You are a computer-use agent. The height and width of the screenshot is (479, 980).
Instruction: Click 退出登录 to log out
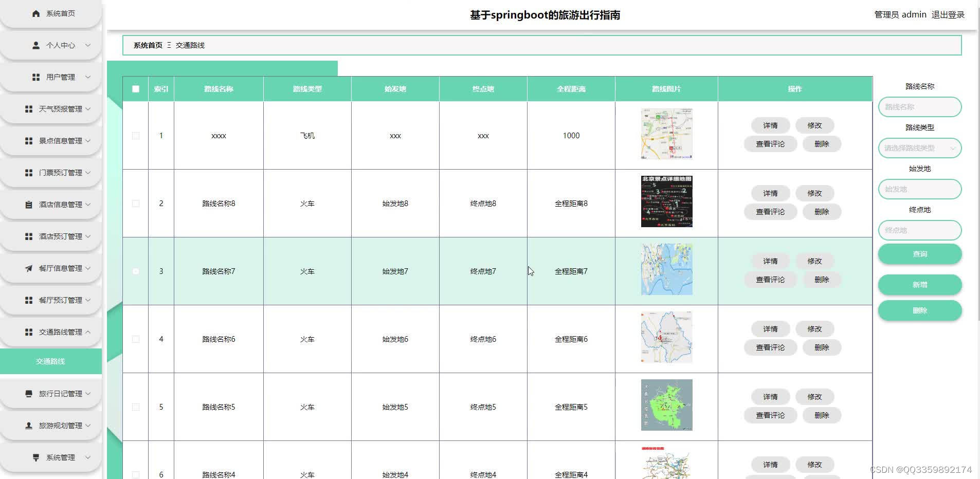pos(948,15)
